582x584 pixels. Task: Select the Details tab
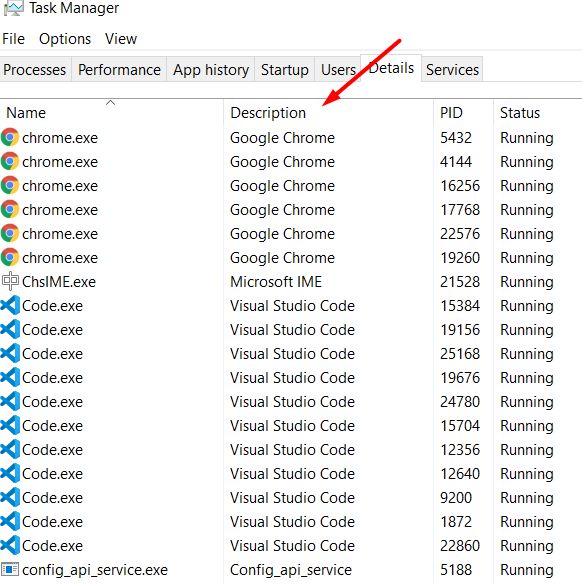coord(391,68)
